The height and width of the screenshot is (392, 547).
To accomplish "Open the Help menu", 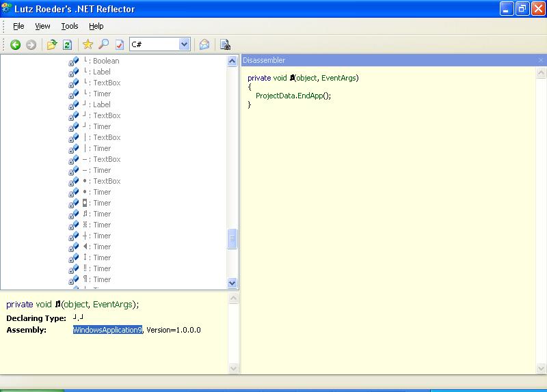I will tap(96, 26).
